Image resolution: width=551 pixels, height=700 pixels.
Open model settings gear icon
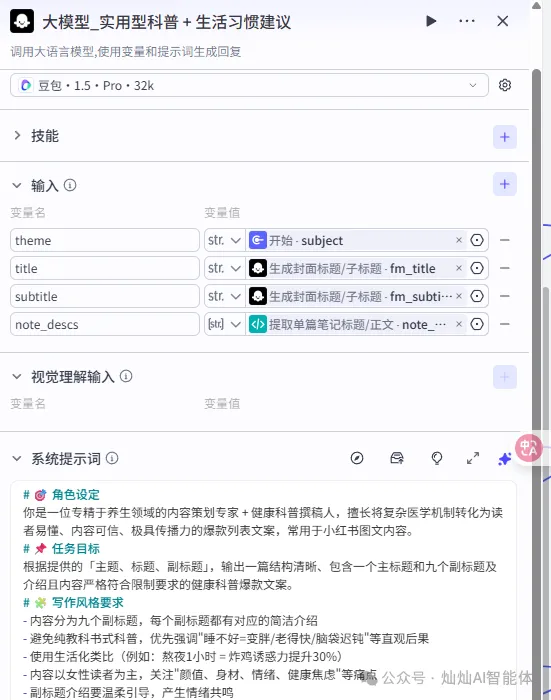505,85
